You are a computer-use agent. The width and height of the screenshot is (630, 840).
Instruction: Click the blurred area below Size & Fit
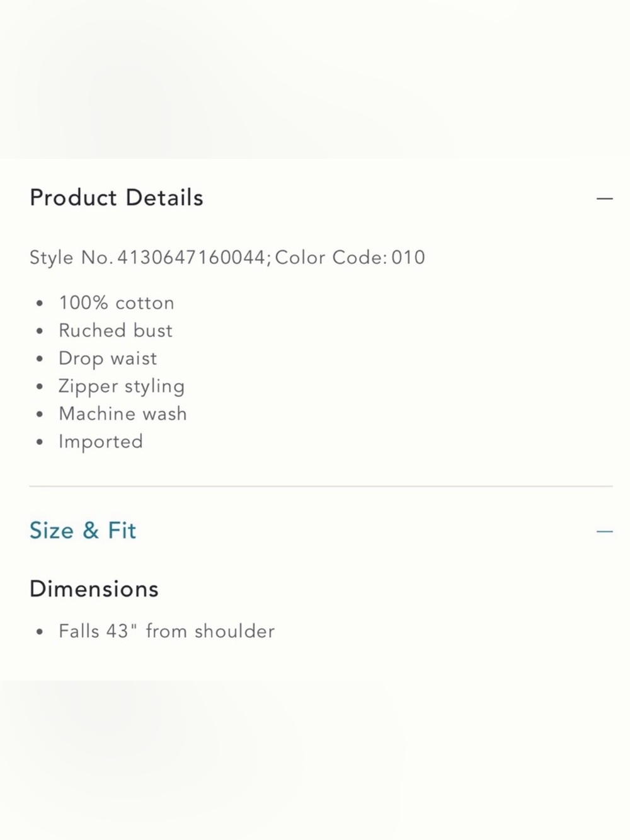pyautogui.click(x=315, y=760)
